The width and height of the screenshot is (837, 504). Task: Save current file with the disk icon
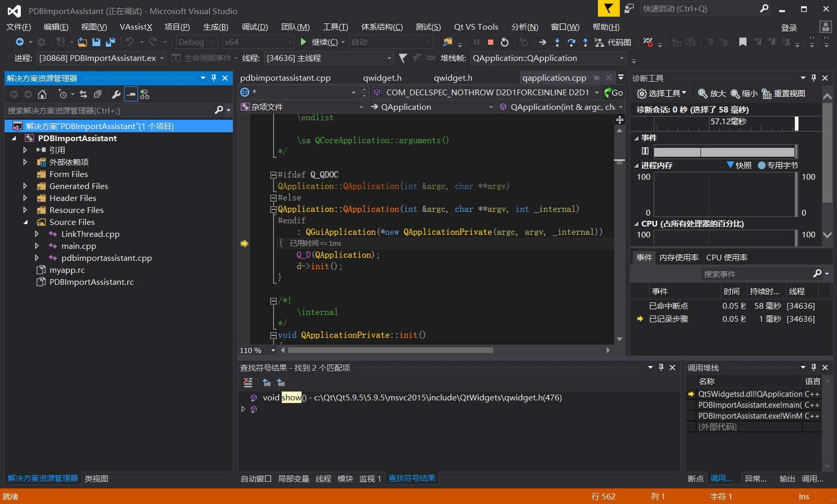point(96,42)
